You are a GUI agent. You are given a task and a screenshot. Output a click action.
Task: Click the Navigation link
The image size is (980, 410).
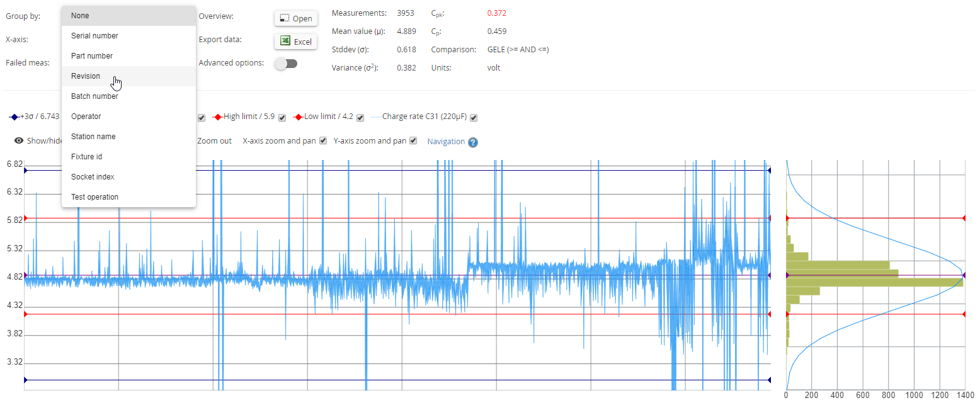point(446,142)
